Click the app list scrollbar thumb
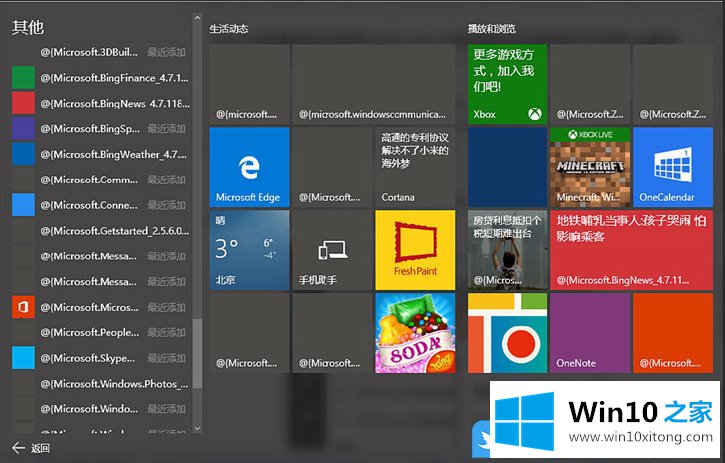725x463 pixels. pyautogui.click(x=197, y=353)
